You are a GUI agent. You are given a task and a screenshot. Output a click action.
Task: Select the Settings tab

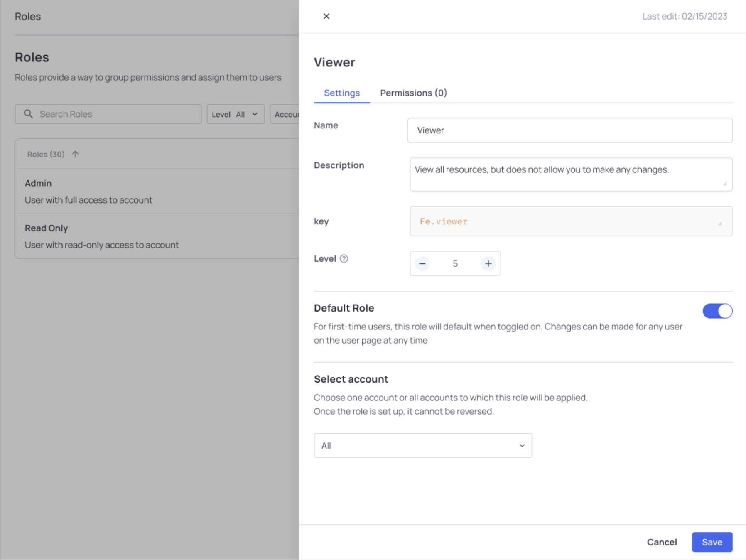(x=341, y=93)
